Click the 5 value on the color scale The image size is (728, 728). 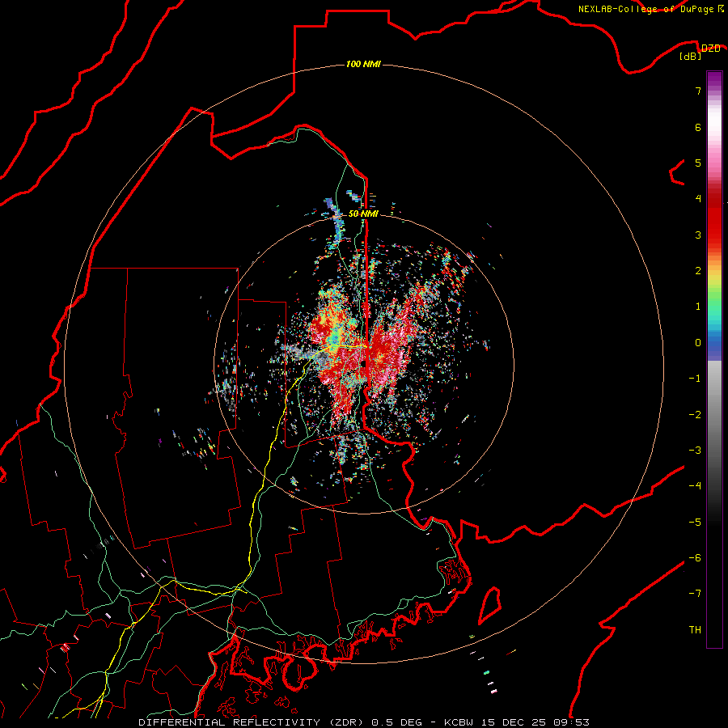pyautogui.click(x=698, y=163)
